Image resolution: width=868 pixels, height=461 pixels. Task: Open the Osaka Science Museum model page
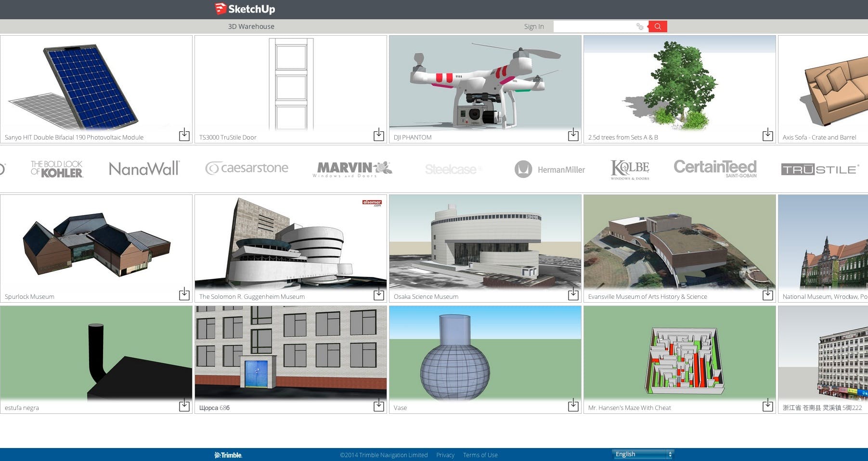click(x=426, y=296)
